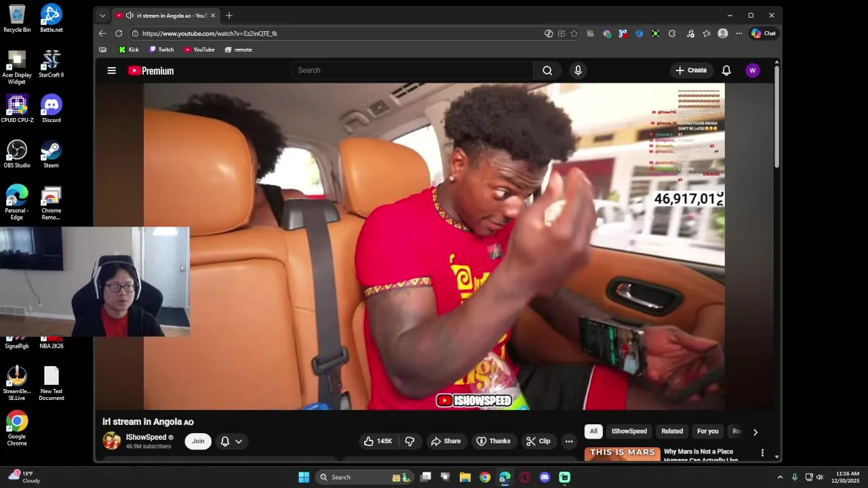Open tab search dropdown in Edge
The image size is (868, 488).
pos(102,16)
